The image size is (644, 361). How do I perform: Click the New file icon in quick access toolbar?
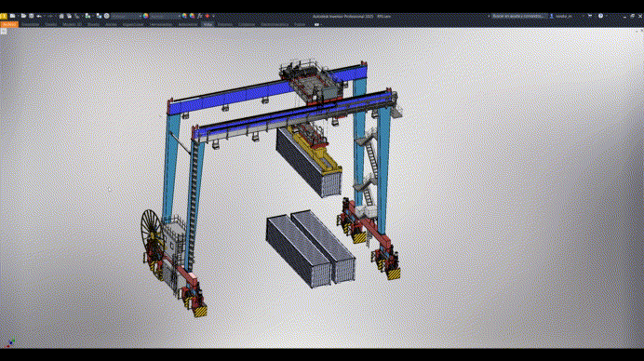(13, 16)
